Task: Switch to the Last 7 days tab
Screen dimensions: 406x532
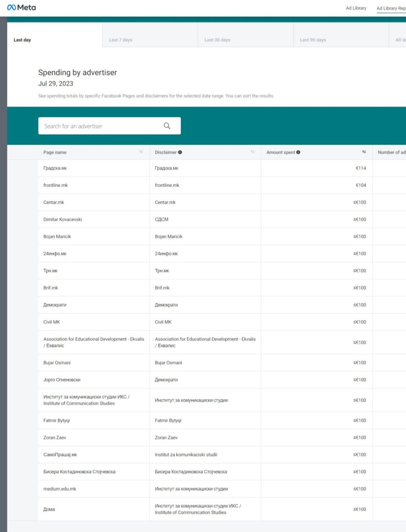Action: (x=121, y=40)
